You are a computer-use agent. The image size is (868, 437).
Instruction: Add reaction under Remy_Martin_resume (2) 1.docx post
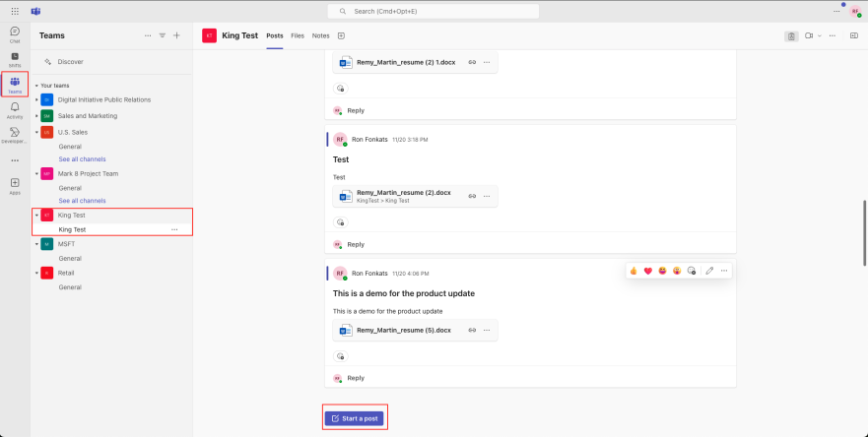tap(341, 89)
